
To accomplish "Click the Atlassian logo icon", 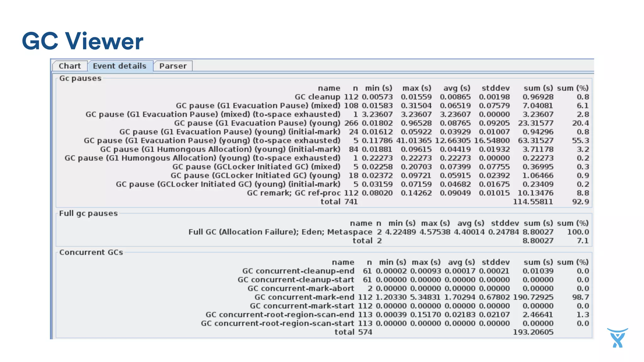I will tap(617, 338).
